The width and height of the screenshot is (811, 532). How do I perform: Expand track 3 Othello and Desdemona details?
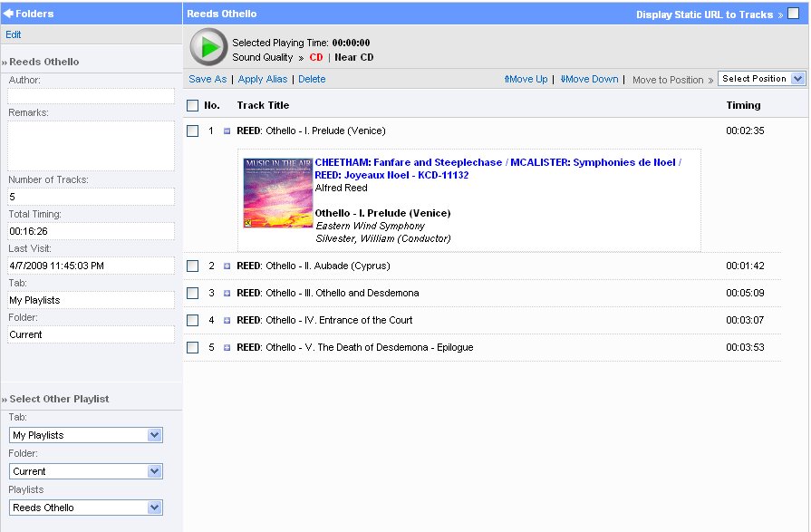[x=227, y=293]
